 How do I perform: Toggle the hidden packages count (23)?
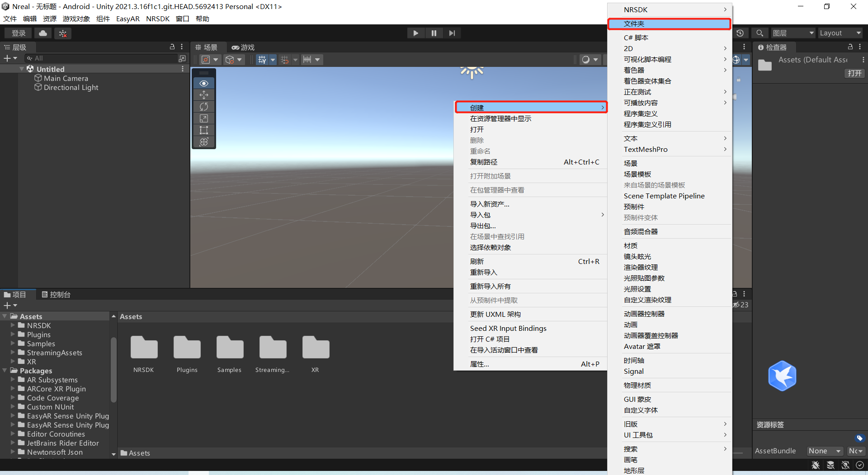coord(741,305)
